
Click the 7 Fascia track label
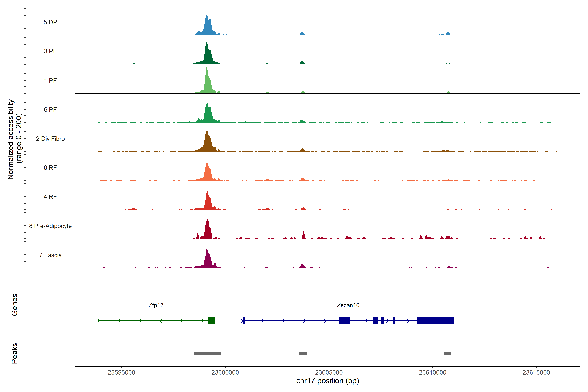pyautogui.click(x=50, y=255)
